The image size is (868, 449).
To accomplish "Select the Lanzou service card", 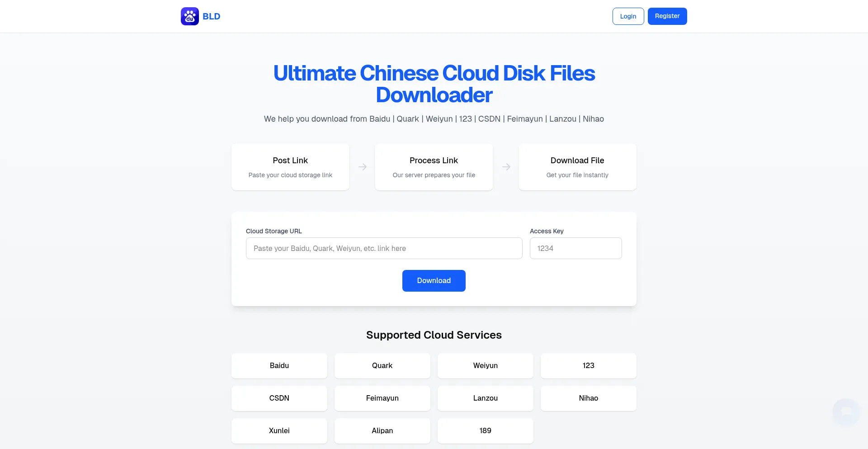I will coord(485,398).
